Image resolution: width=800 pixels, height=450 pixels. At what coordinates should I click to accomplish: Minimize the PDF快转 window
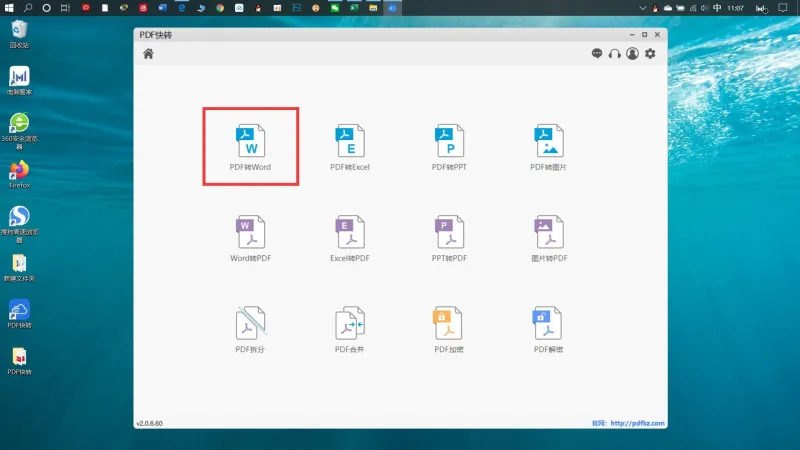(x=632, y=35)
